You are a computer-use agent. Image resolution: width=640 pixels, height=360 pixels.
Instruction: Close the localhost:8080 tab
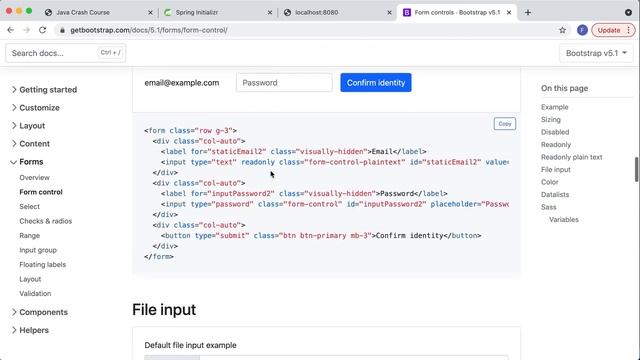389,13
